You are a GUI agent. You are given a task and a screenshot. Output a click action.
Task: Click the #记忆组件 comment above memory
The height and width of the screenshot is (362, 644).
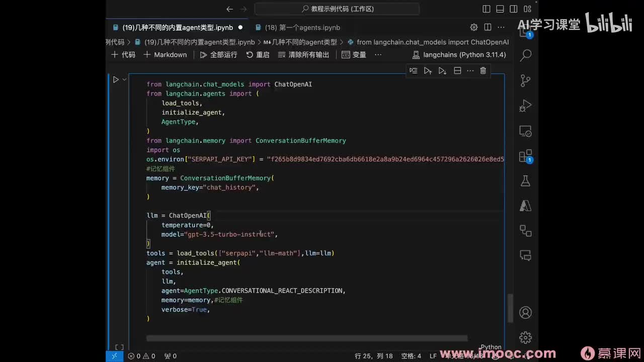tap(161, 169)
